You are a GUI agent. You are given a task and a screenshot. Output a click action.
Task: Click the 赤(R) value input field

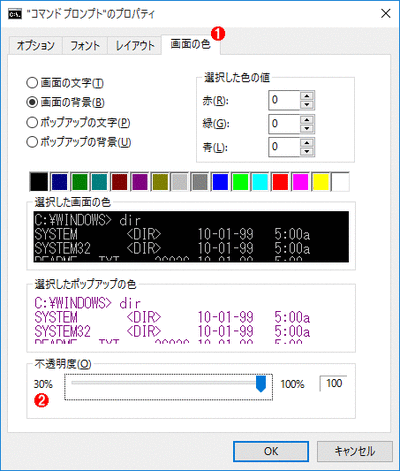[x=284, y=100]
